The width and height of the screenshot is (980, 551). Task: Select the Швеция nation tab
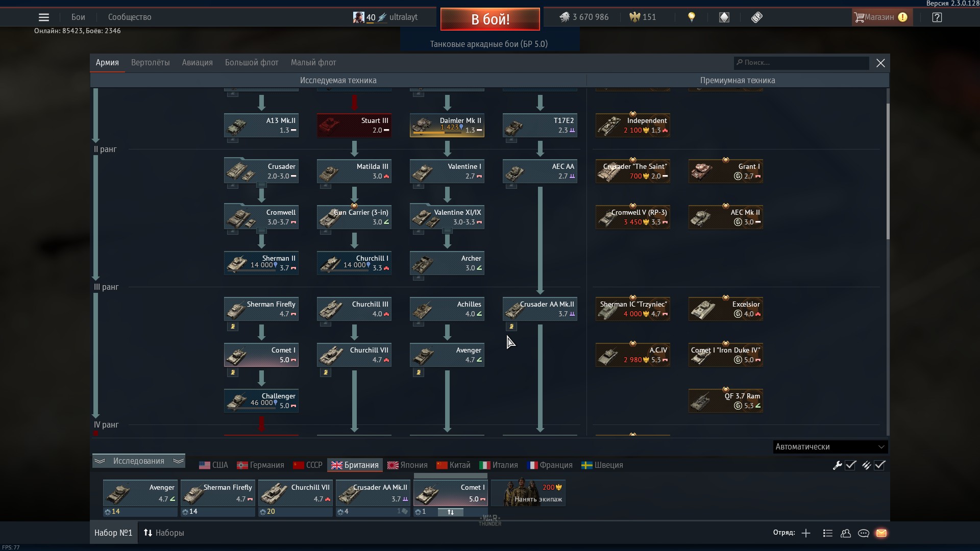[602, 465]
